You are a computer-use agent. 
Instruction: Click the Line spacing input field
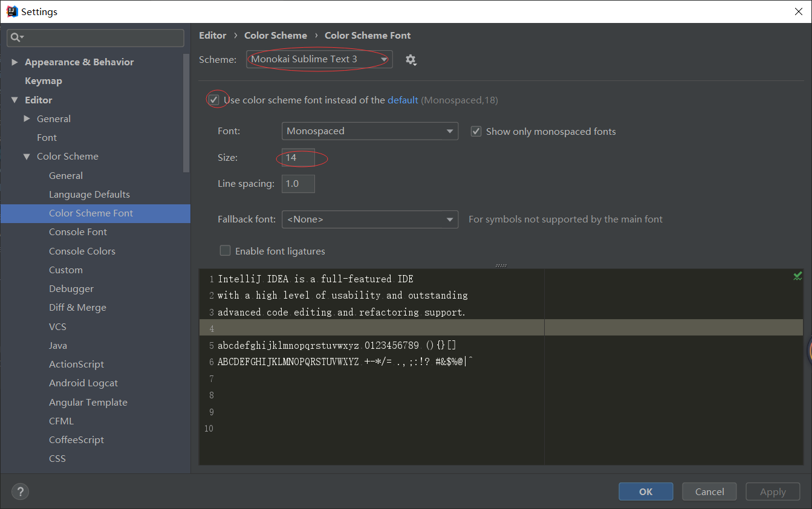[x=298, y=184]
